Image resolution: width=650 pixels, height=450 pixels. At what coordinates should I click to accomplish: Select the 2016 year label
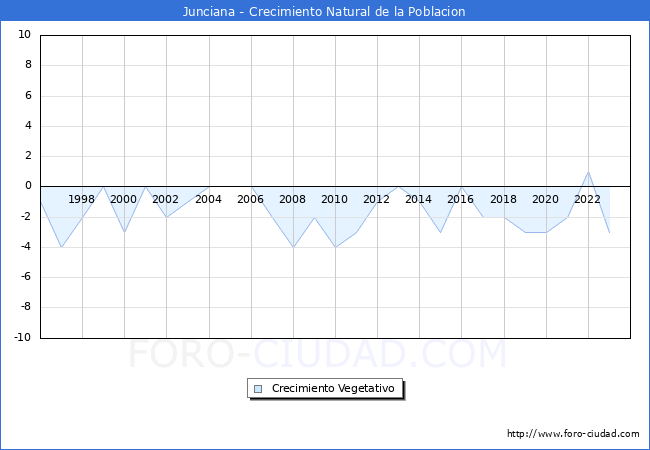point(460,199)
